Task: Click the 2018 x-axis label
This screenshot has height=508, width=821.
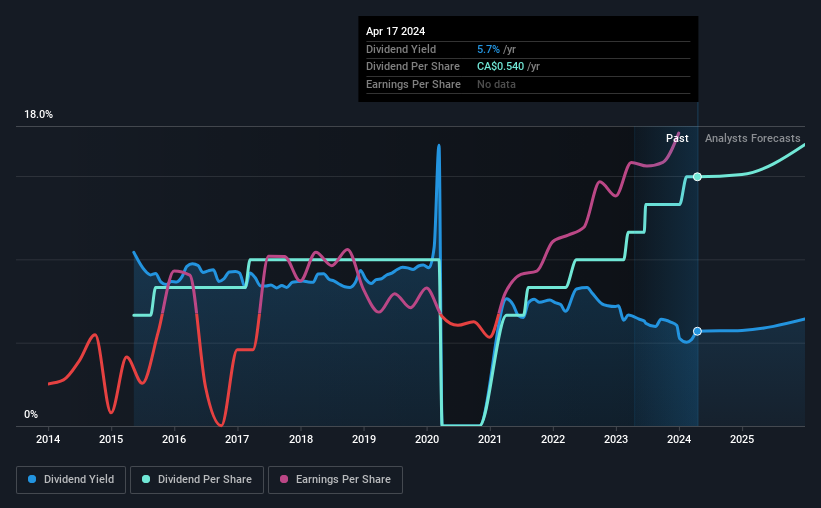Action: click(301, 439)
